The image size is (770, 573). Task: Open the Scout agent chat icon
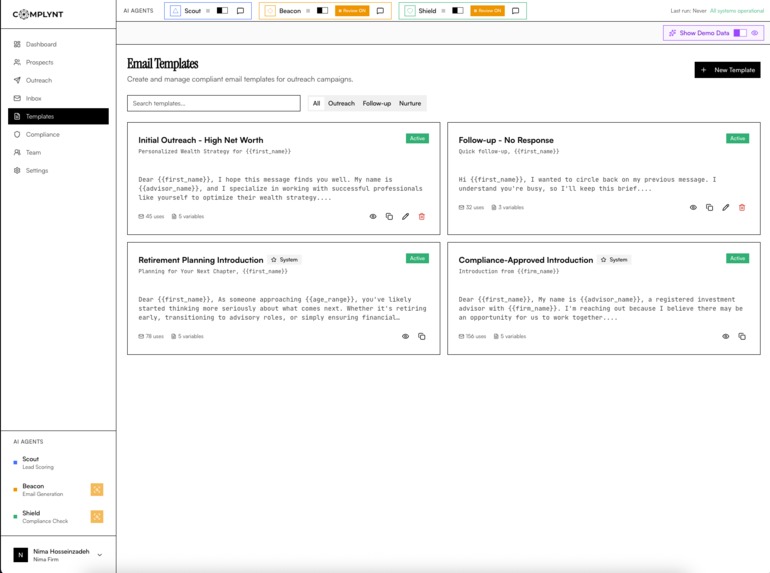(240, 11)
